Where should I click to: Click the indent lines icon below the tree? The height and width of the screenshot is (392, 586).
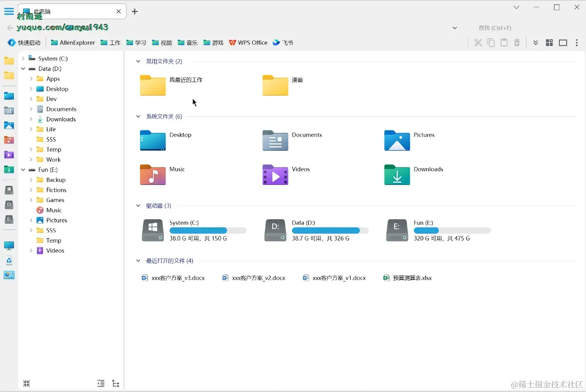coord(101,383)
